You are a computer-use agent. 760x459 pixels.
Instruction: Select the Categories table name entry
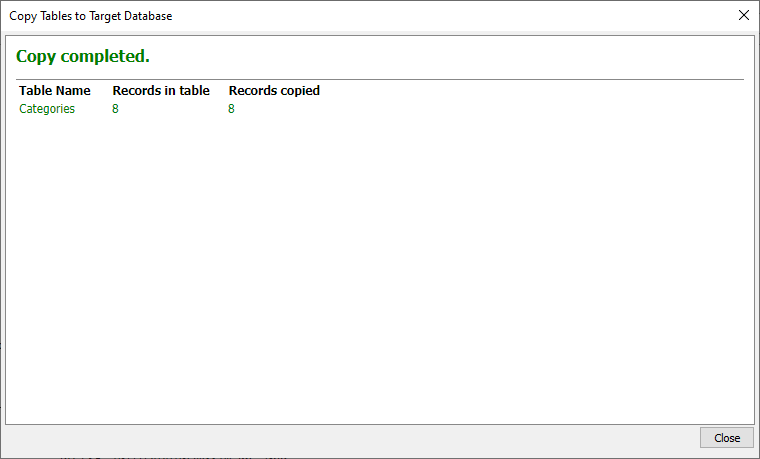pyautogui.click(x=47, y=109)
